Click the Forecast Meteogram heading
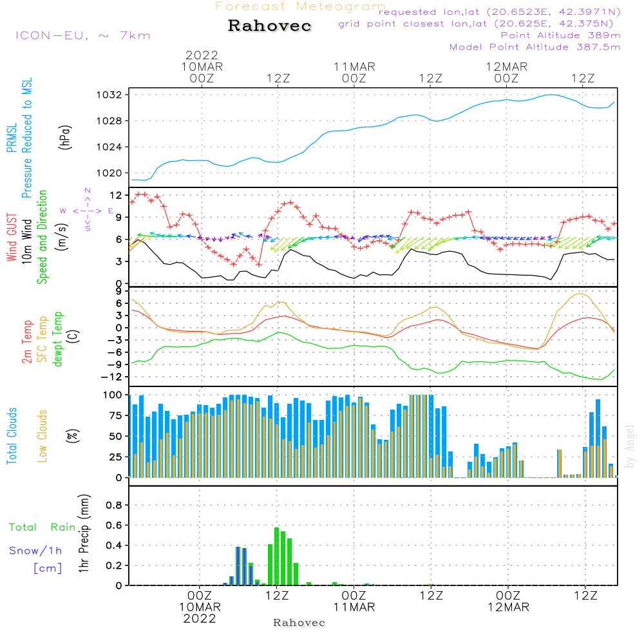This screenshot has height=644, width=644. coord(300,6)
